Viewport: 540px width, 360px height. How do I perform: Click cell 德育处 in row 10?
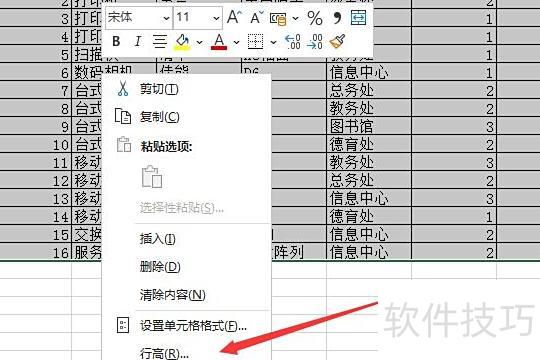369,144
